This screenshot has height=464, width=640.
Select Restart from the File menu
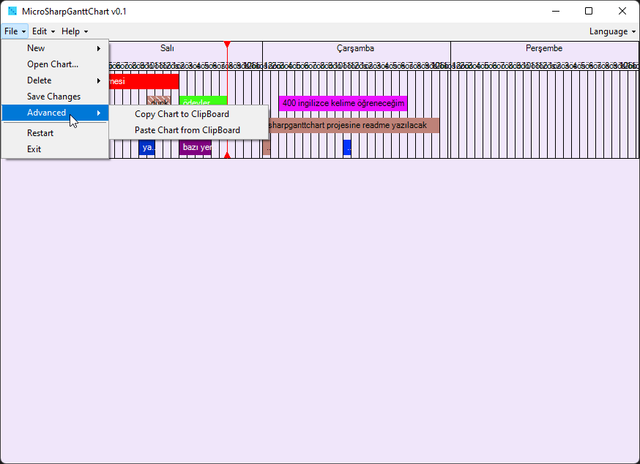click(x=40, y=133)
